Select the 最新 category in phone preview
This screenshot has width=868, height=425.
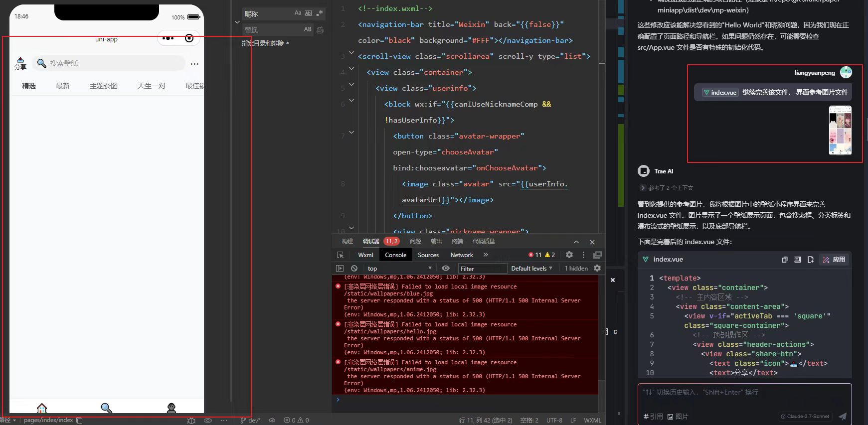63,86
